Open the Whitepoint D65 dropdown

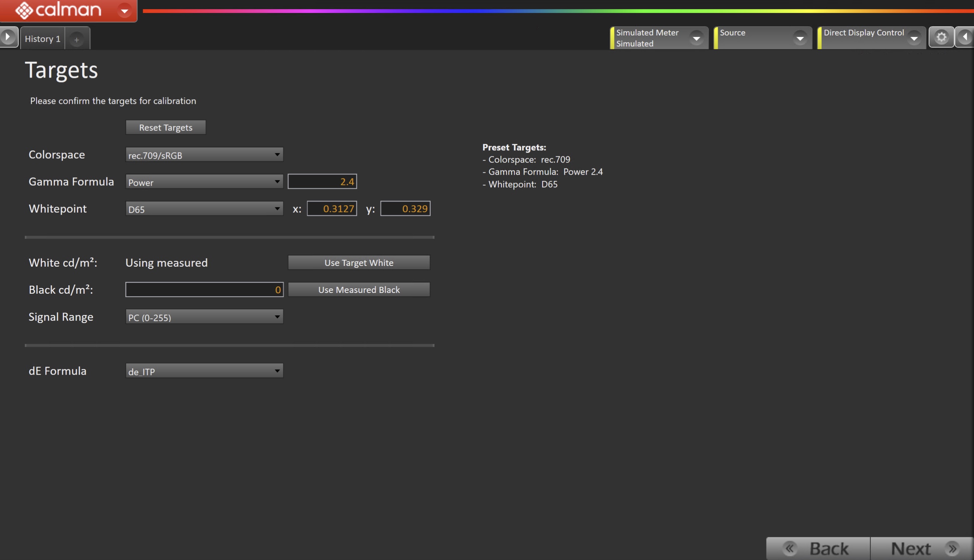coord(204,209)
